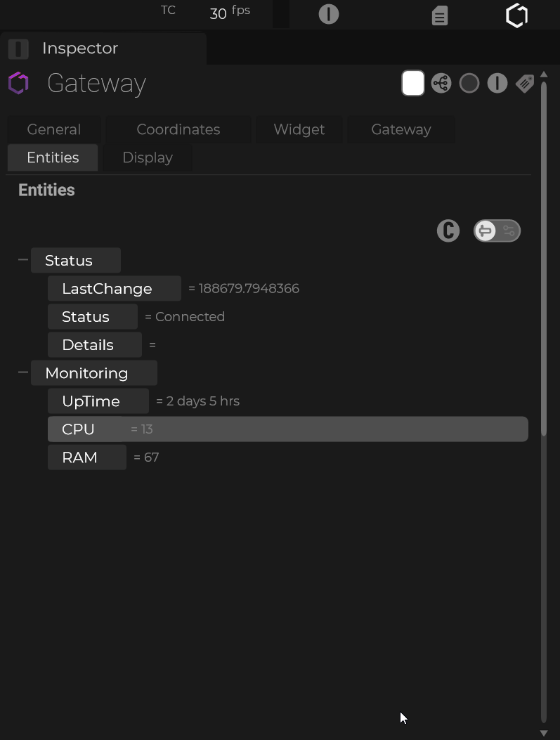This screenshot has width=560, height=740.
Task: Click the dark circle icon in Gateway header
Action: [469, 84]
